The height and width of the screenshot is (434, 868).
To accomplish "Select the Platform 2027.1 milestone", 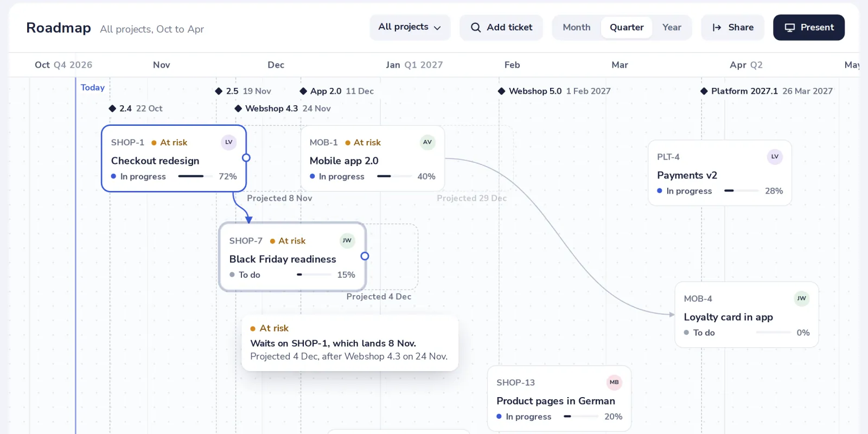I will [x=767, y=91].
